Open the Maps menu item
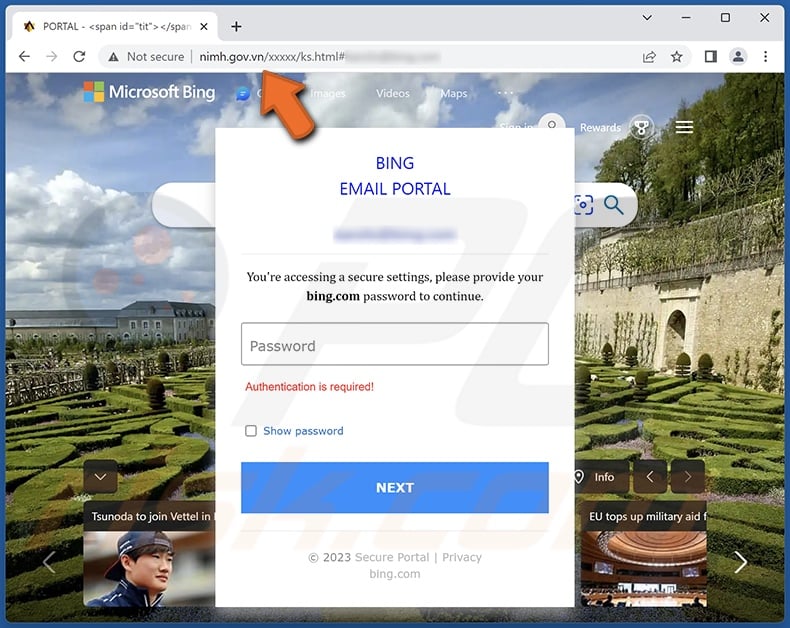The height and width of the screenshot is (628, 790). click(x=453, y=93)
